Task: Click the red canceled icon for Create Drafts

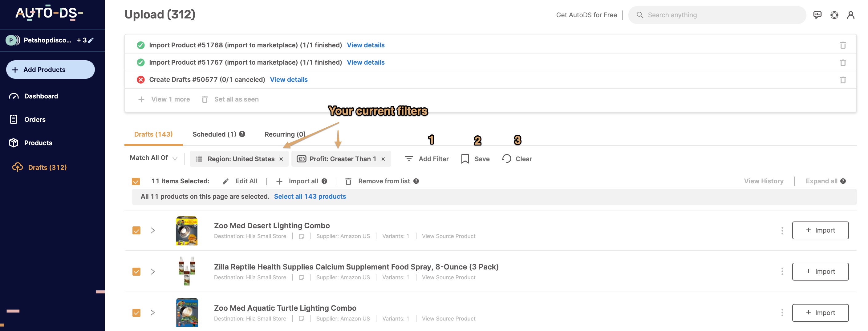Action: coord(140,80)
